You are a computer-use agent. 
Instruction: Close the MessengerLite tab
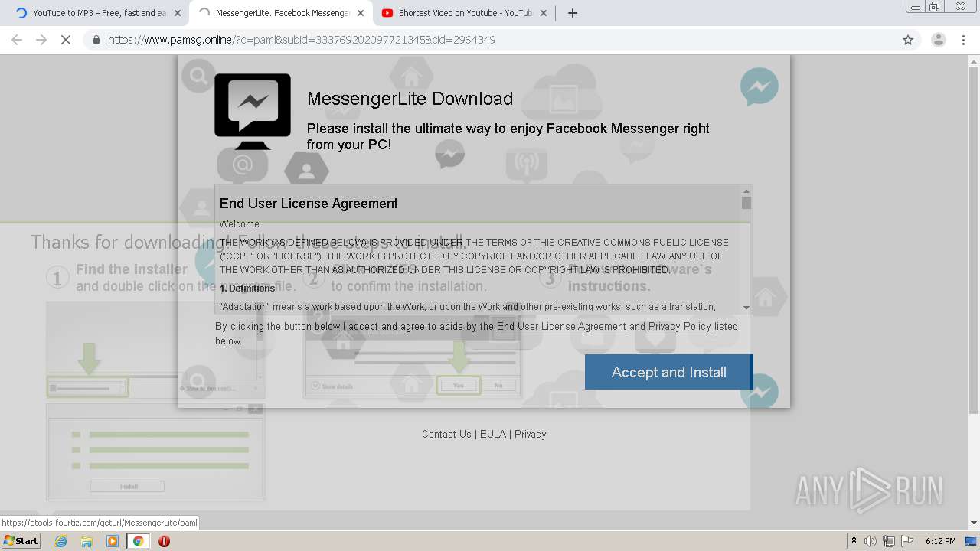[361, 13]
